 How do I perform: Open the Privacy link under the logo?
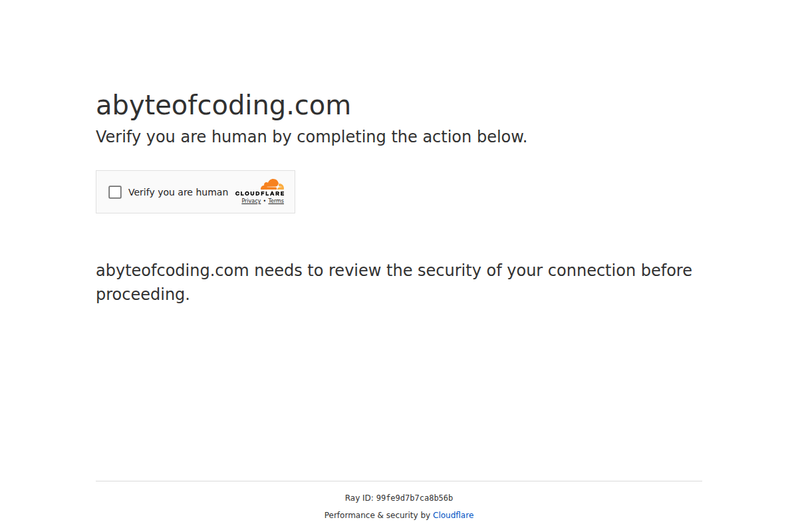[251, 201]
